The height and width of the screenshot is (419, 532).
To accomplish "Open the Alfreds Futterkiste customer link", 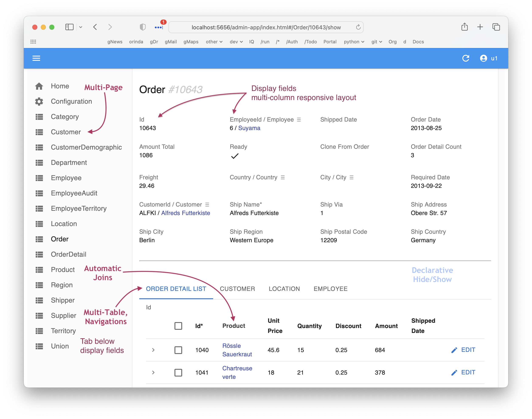I will coord(186,213).
